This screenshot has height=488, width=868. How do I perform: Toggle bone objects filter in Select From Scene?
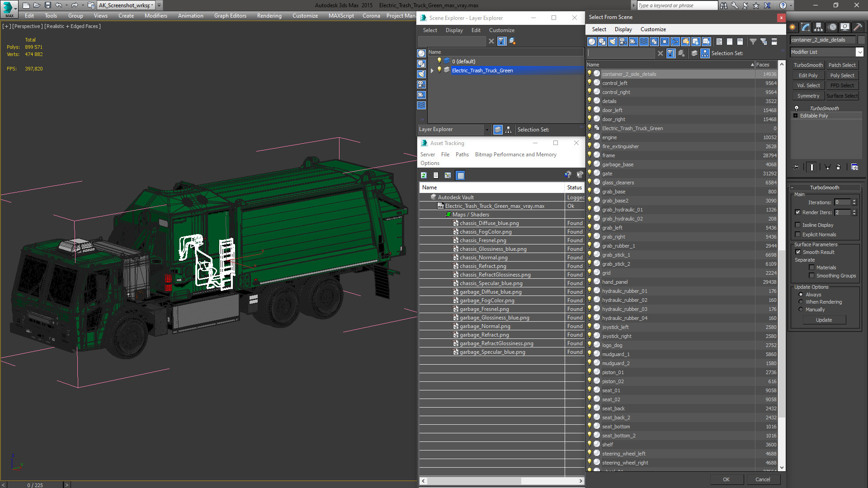(675, 42)
